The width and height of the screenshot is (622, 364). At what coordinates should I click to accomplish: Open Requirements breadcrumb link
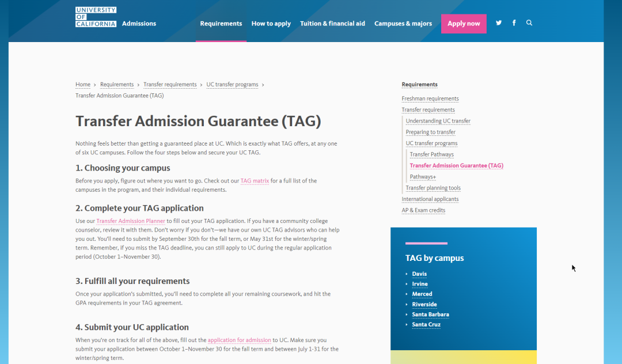[x=116, y=85]
